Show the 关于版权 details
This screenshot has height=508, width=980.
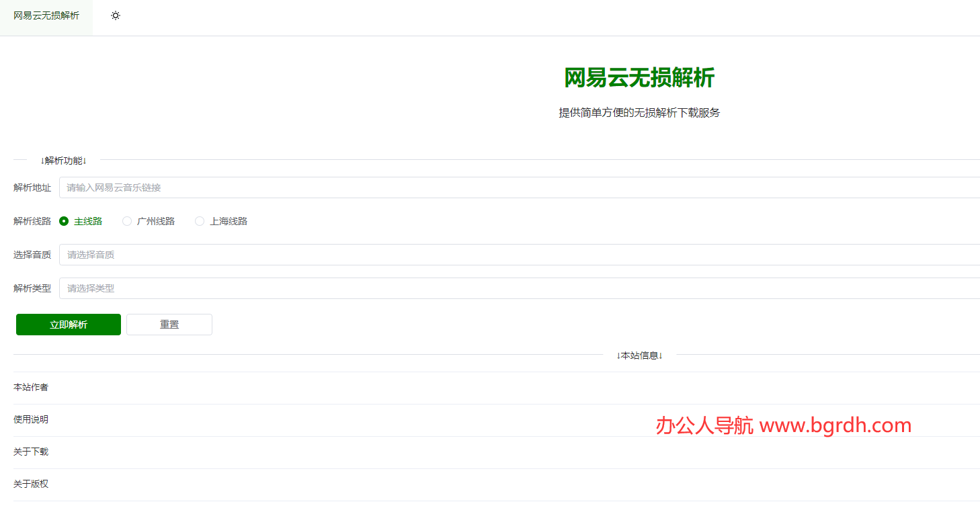[x=31, y=484]
